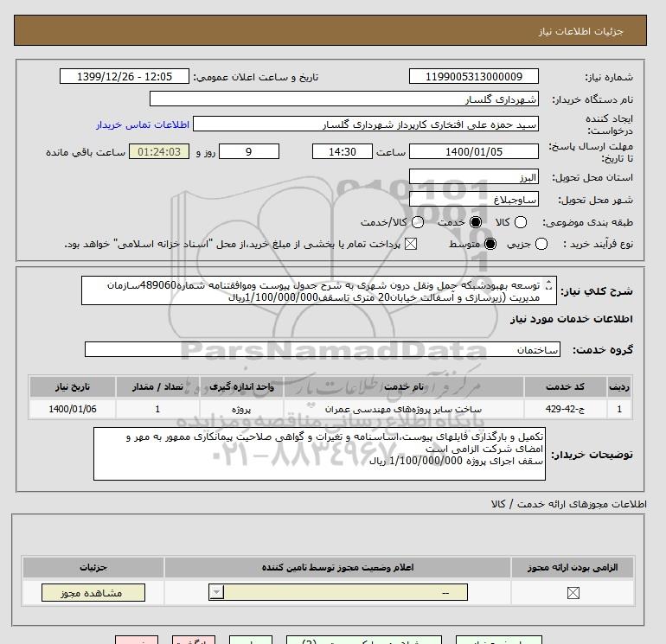The image size is (666, 644).
Task: Click the اعلام وضعیت مجوز توسط تامین کننده header
Action: click(x=337, y=567)
